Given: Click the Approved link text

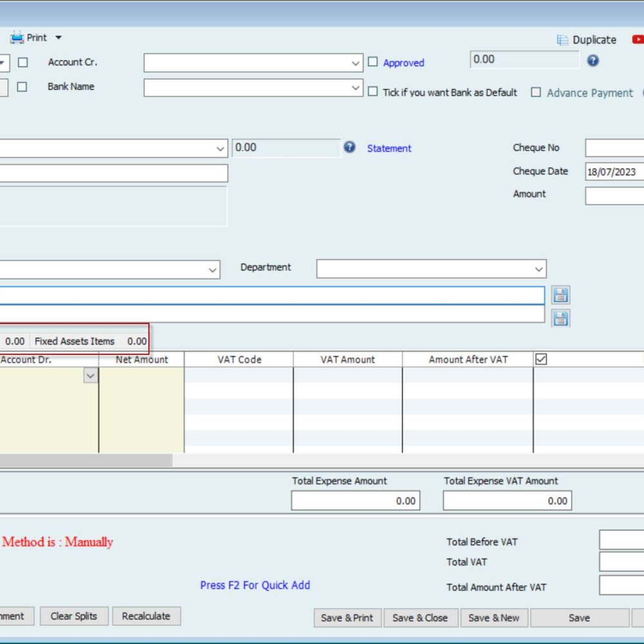Looking at the screenshot, I should tap(403, 63).
